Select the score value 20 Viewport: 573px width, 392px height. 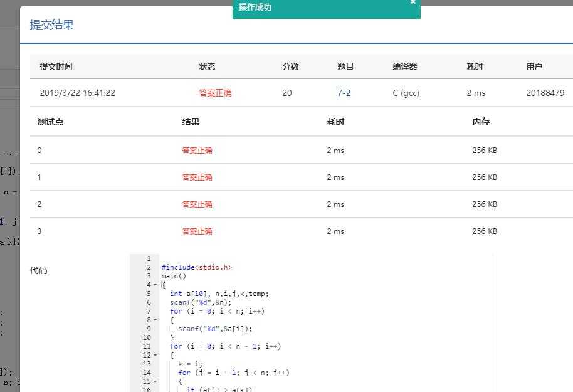pos(287,93)
